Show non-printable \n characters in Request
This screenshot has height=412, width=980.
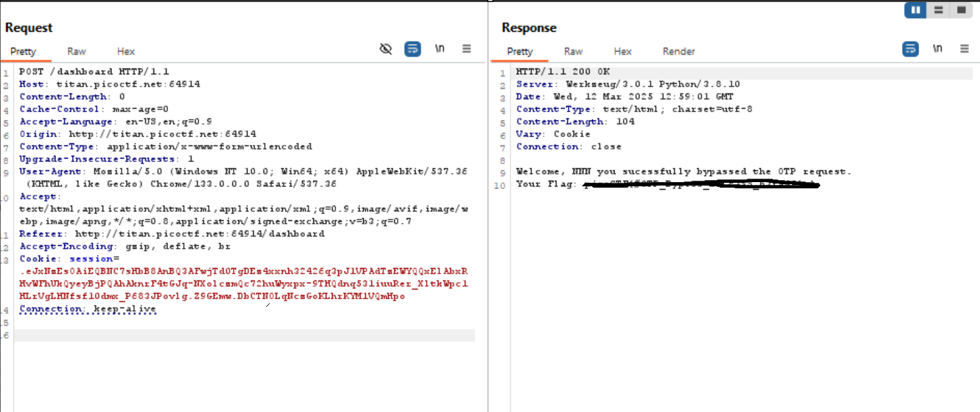[439, 48]
